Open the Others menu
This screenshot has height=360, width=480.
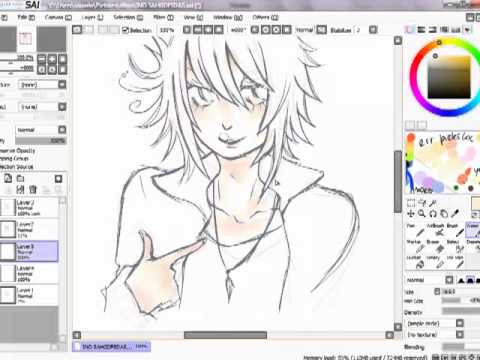265,17
